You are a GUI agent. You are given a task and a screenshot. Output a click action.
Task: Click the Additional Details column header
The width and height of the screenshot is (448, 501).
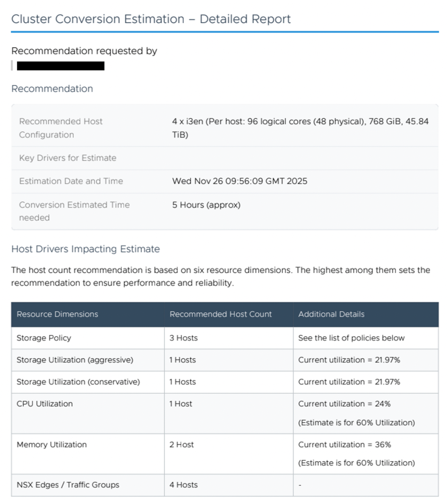pos(331,314)
